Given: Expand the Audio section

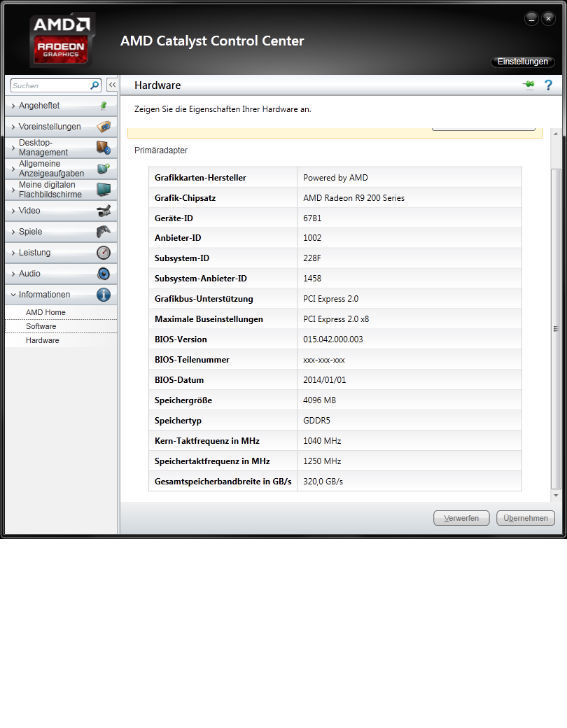Looking at the screenshot, I should pyautogui.click(x=60, y=274).
